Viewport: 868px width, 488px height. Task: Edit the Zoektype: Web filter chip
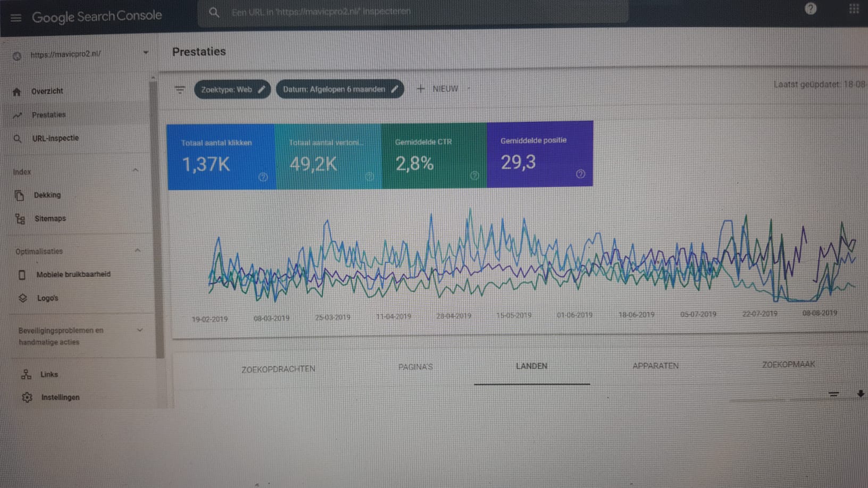click(232, 89)
